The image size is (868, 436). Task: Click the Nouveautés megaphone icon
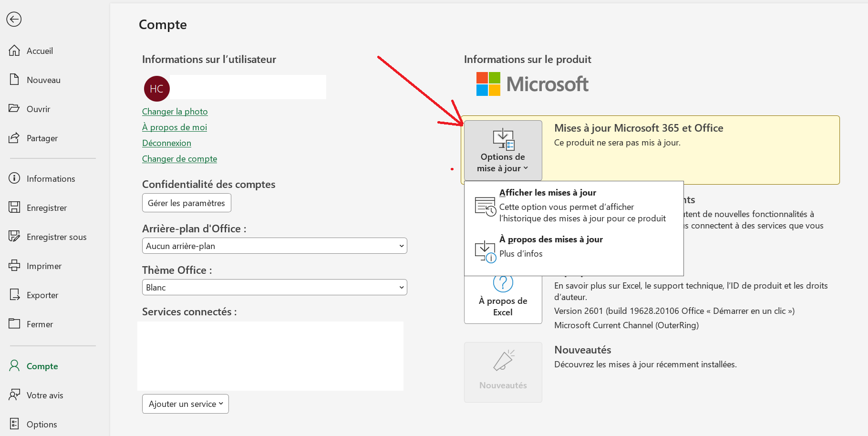coord(503,361)
